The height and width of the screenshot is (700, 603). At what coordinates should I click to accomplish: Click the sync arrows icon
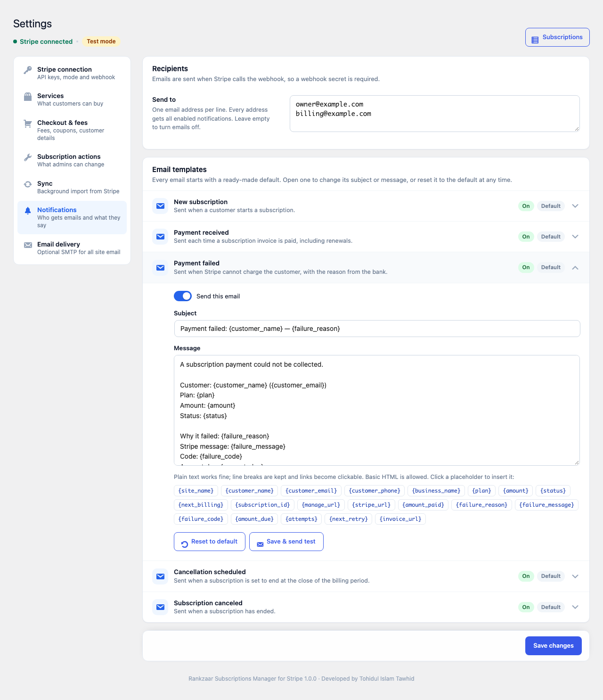(28, 184)
